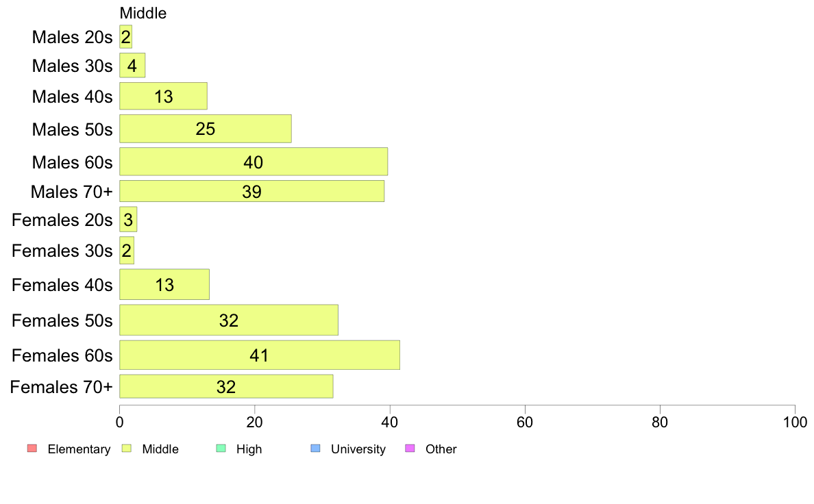814x504 pixels.
Task: Click the Females 70+ bar
Action: 226,386
